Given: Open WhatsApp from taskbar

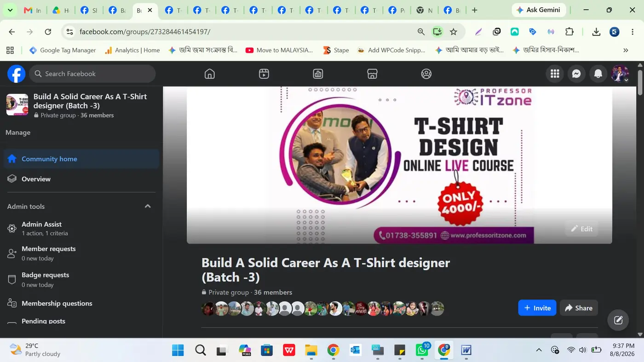Looking at the screenshot, I should point(422,351).
